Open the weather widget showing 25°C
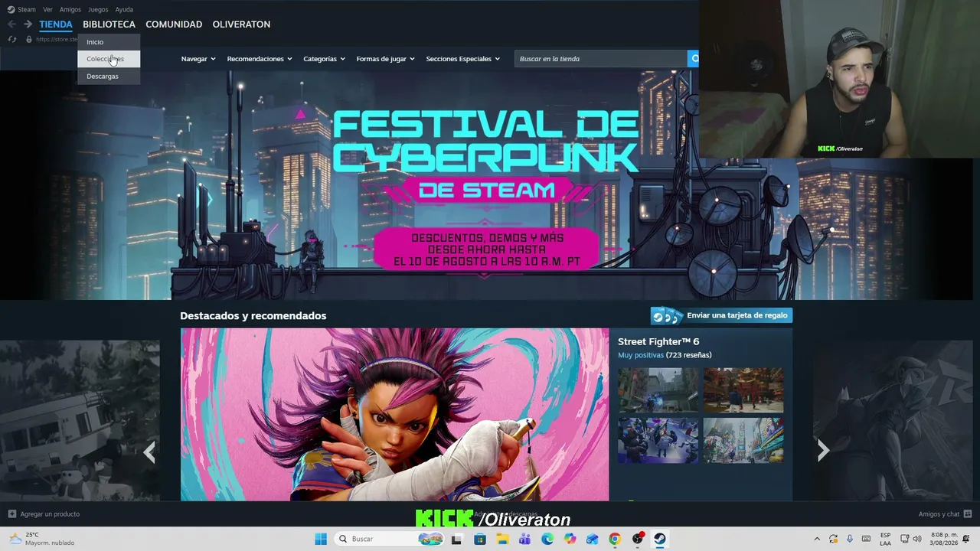This screenshot has width=980, height=551. 42,539
